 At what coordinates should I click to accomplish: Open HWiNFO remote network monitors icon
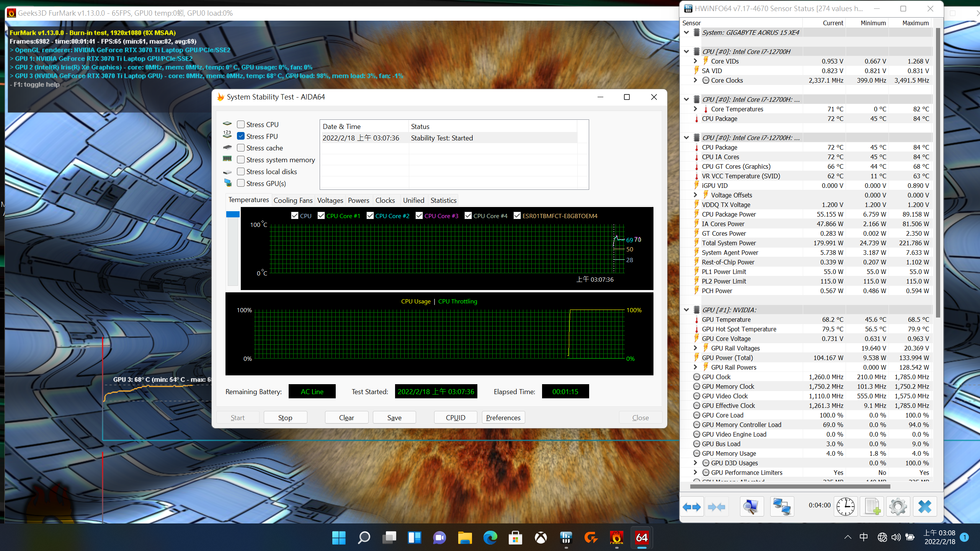[x=782, y=507]
